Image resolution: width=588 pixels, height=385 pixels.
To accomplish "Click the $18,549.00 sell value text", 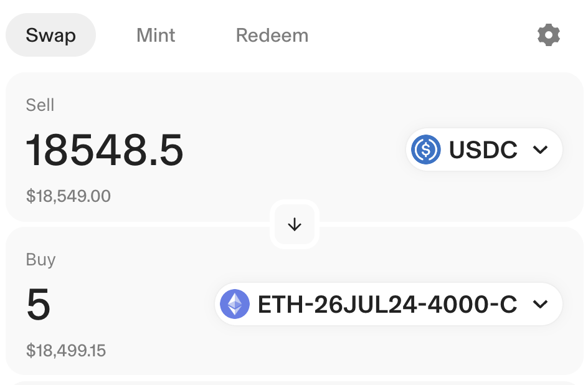I will (69, 196).
